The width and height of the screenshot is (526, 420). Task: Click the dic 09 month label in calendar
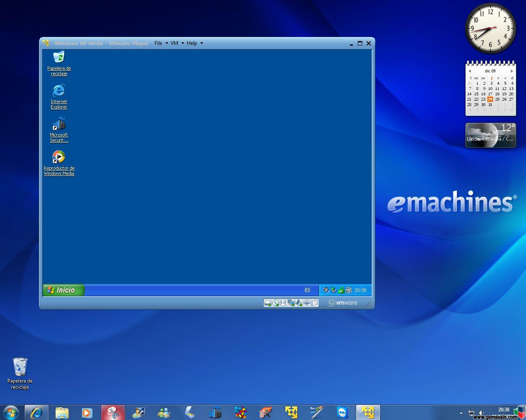click(x=490, y=71)
